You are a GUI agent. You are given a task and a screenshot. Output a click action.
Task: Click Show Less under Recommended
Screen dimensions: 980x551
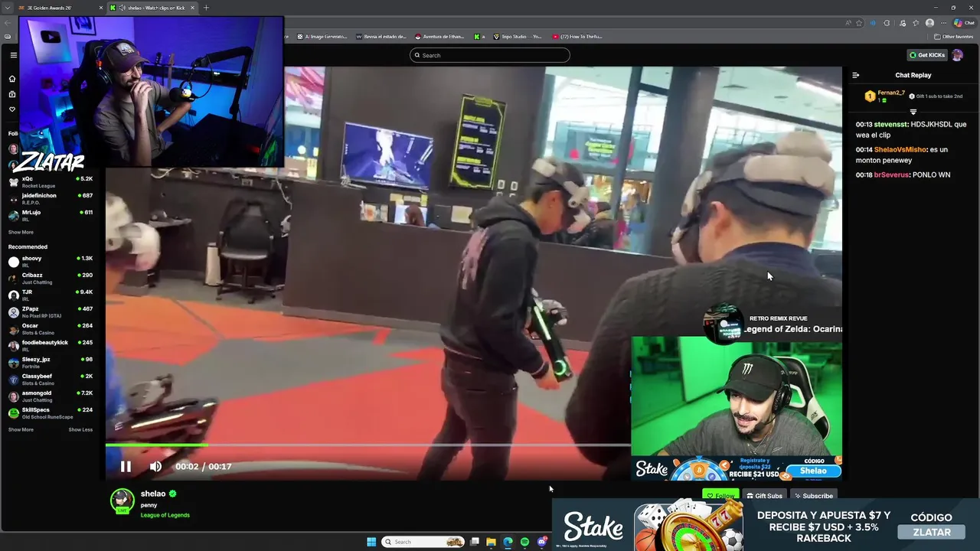(x=80, y=429)
